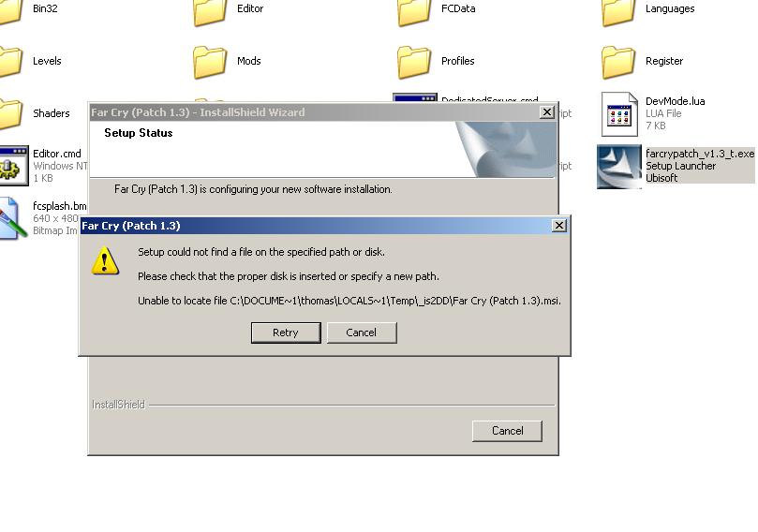The image size is (758, 532).
Task: Click the Editor.cmd file name
Action: click(56, 154)
